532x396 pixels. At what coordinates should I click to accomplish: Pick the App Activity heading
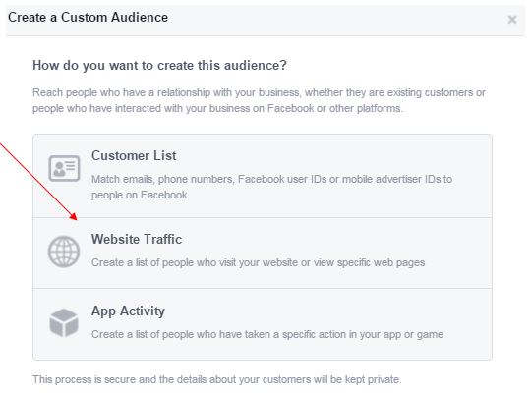click(x=128, y=311)
